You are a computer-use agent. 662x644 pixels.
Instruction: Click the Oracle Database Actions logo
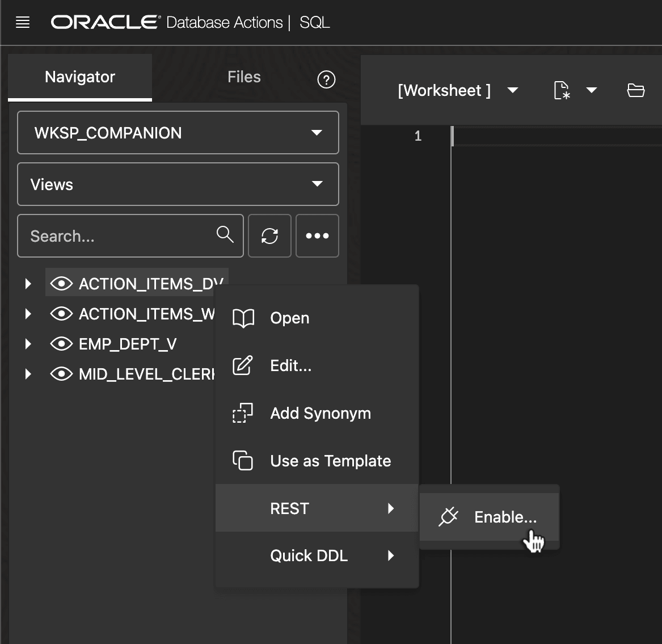click(166, 22)
